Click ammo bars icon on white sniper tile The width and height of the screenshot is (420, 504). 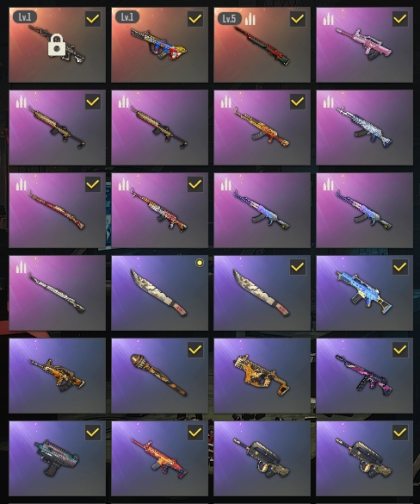point(22,267)
